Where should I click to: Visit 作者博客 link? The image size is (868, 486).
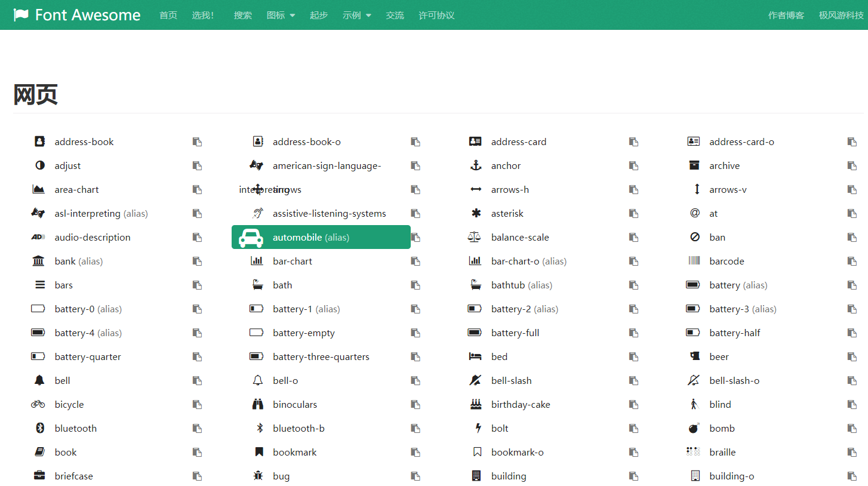pyautogui.click(x=786, y=15)
